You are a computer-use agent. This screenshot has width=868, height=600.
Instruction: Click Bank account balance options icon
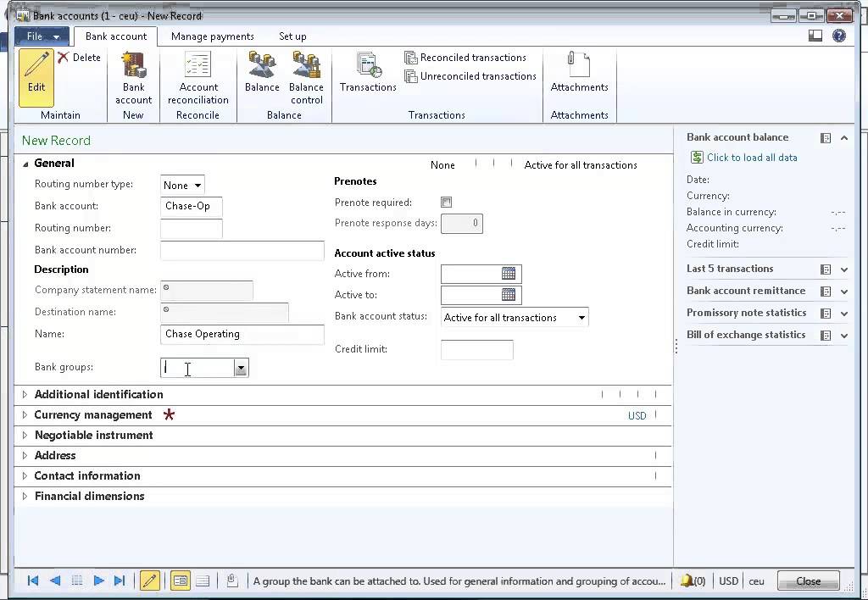point(826,138)
